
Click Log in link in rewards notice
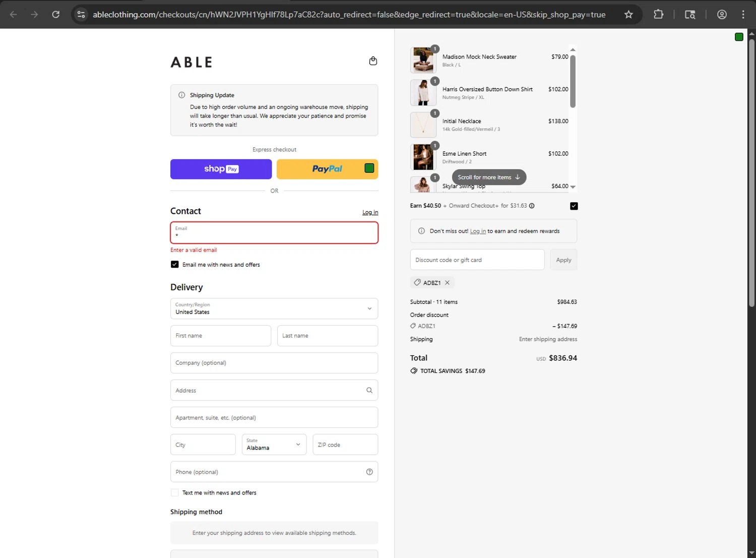click(x=478, y=231)
